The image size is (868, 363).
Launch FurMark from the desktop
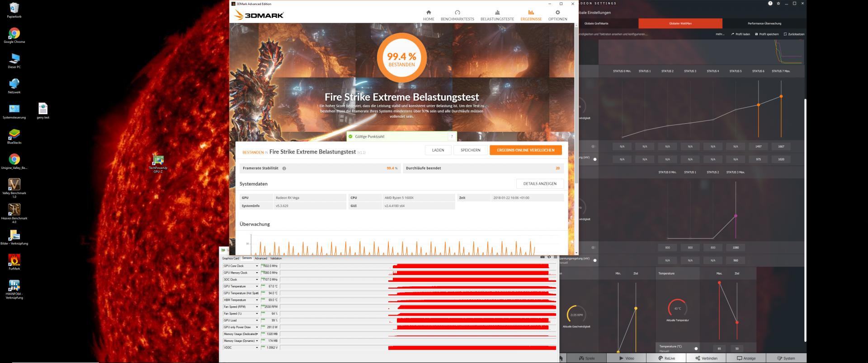pyautogui.click(x=14, y=262)
